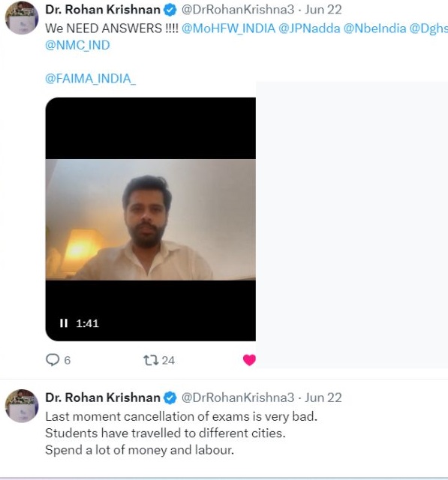448x480 pixels.
Task: Open the reply icon with 6 comments
Action: point(53,360)
